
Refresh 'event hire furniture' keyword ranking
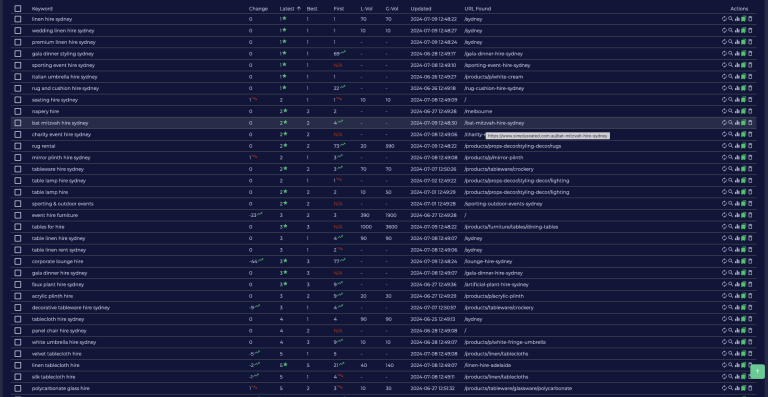coord(724,215)
